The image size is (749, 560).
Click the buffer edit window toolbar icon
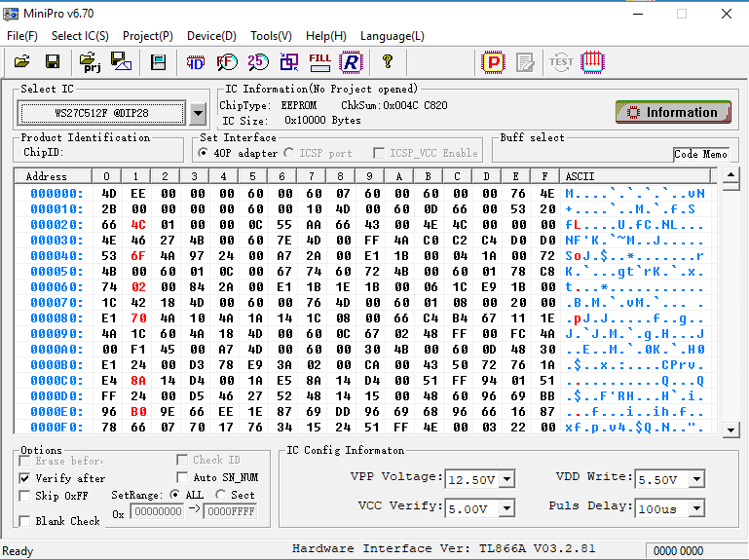coord(158,62)
